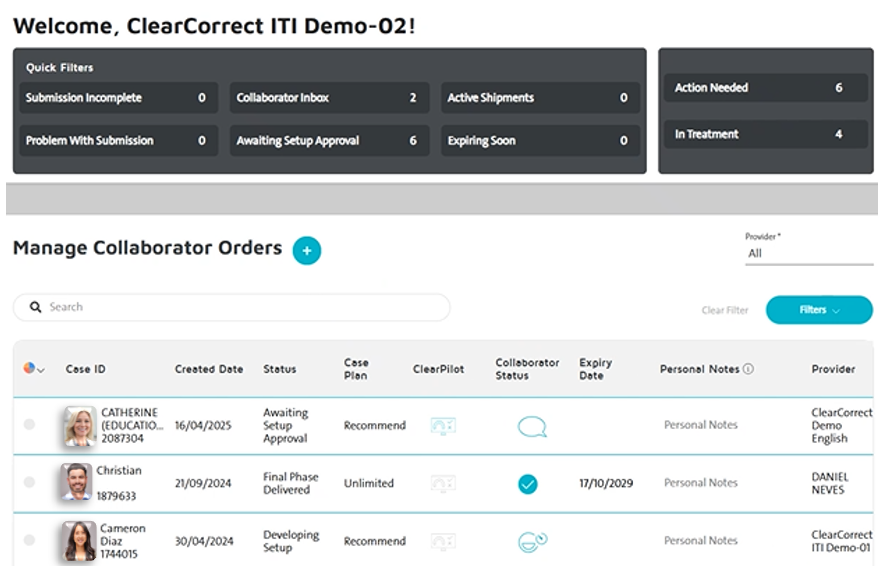This screenshot has height=566, width=878.
Task: Click Awaiting Setup Approval status cell
Action: click(286, 425)
